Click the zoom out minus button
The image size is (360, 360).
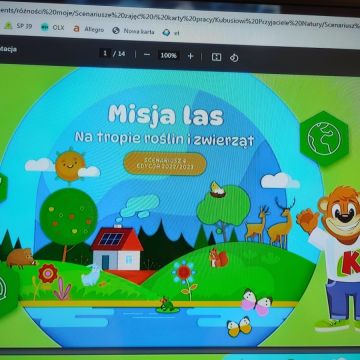[x=147, y=55]
